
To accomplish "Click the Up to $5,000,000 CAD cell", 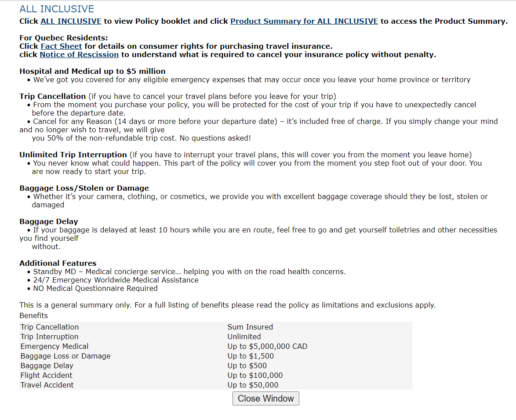I will pyautogui.click(x=267, y=346).
